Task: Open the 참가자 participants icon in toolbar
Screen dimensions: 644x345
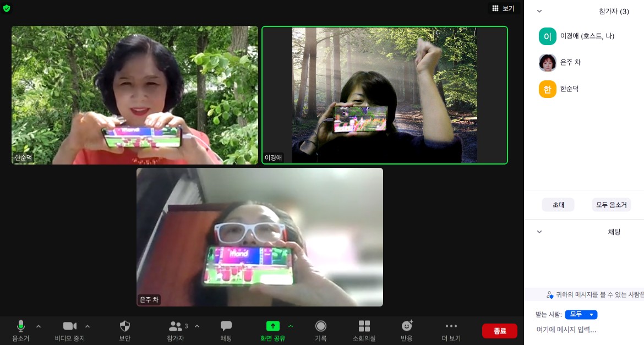Action: [176, 326]
